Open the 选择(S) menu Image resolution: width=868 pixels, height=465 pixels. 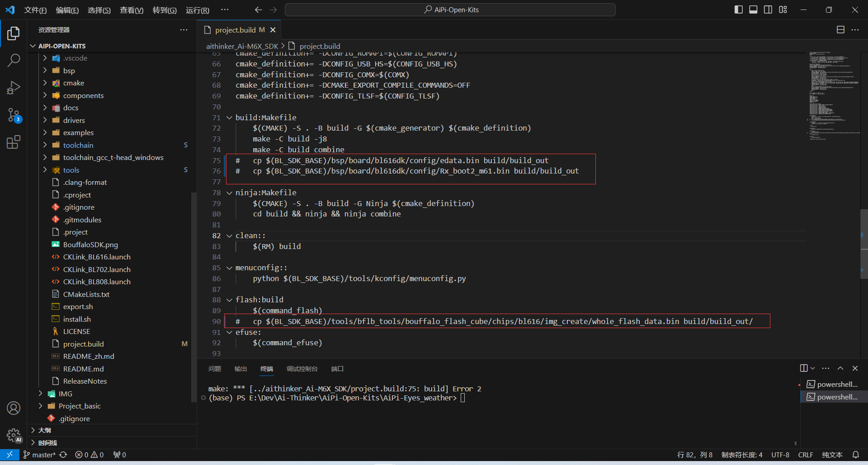point(99,10)
